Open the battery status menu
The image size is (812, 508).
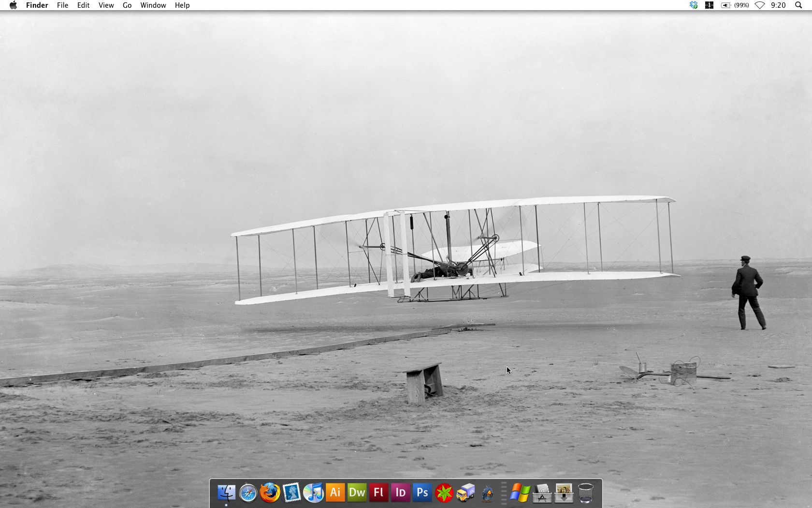point(726,5)
